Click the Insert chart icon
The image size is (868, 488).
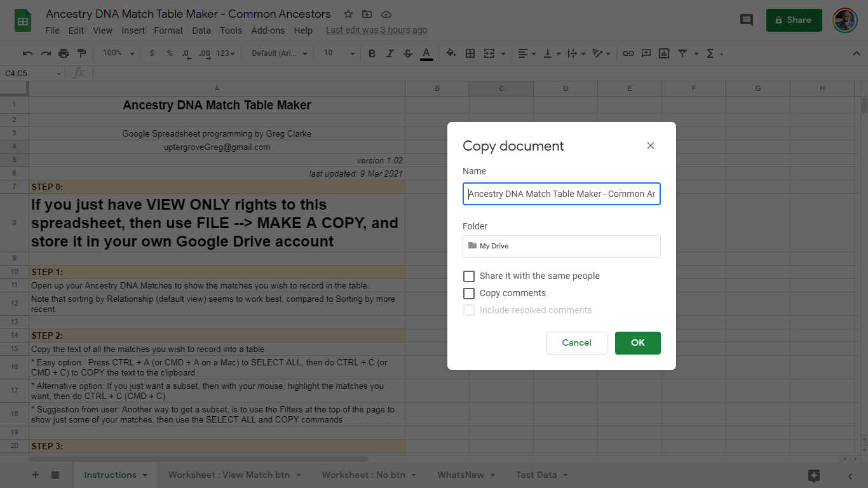point(664,53)
